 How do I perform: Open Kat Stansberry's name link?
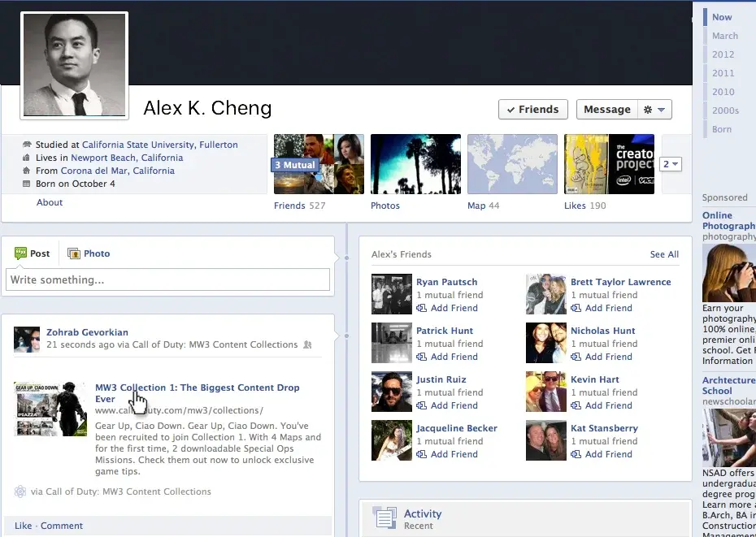(x=604, y=428)
